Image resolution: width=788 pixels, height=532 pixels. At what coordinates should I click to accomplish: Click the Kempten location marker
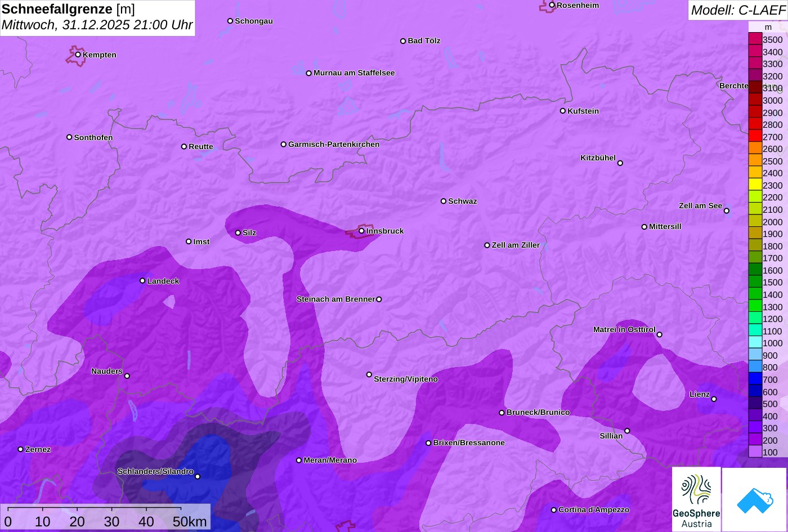[x=78, y=55]
